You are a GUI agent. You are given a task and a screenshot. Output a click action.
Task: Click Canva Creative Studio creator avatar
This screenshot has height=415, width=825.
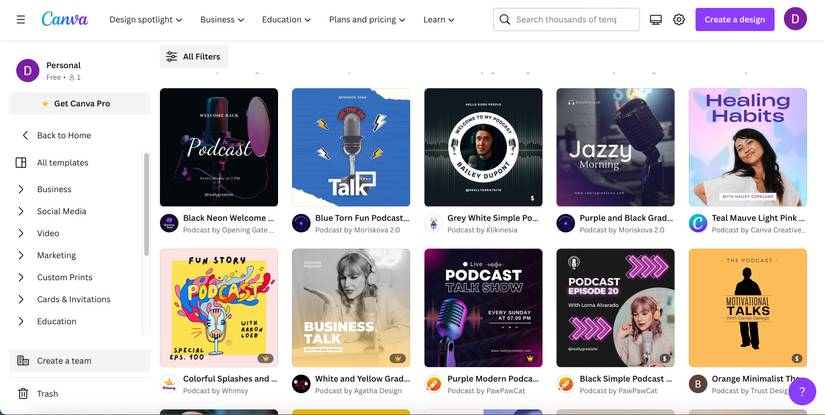point(698,223)
